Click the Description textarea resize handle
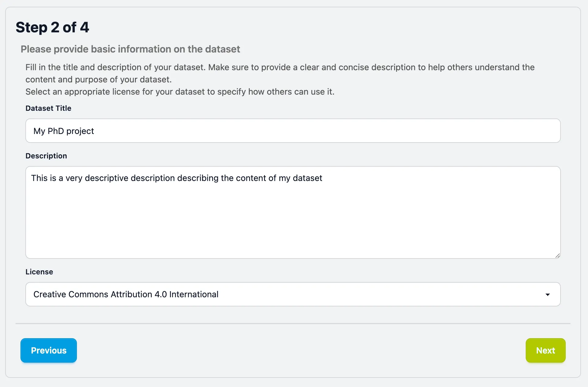Image resolution: width=588 pixels, height=387 pixels. point(557,256)
